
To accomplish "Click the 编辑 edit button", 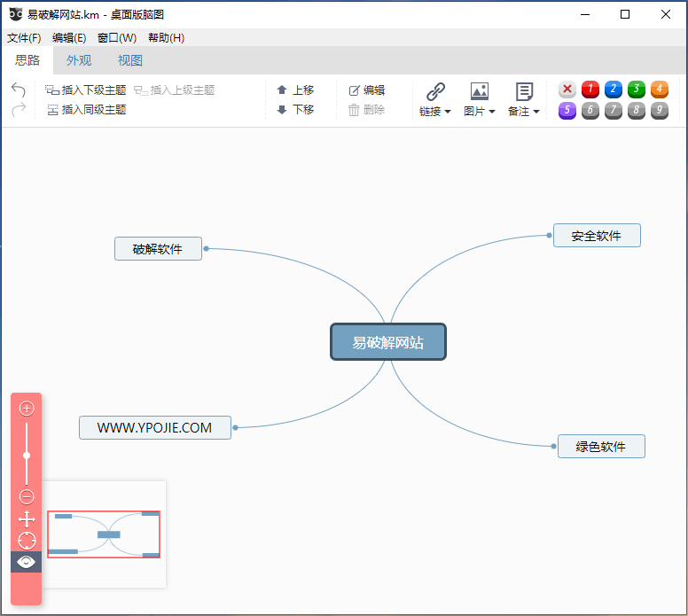I will pyautogui.click(x=367, y=90).
